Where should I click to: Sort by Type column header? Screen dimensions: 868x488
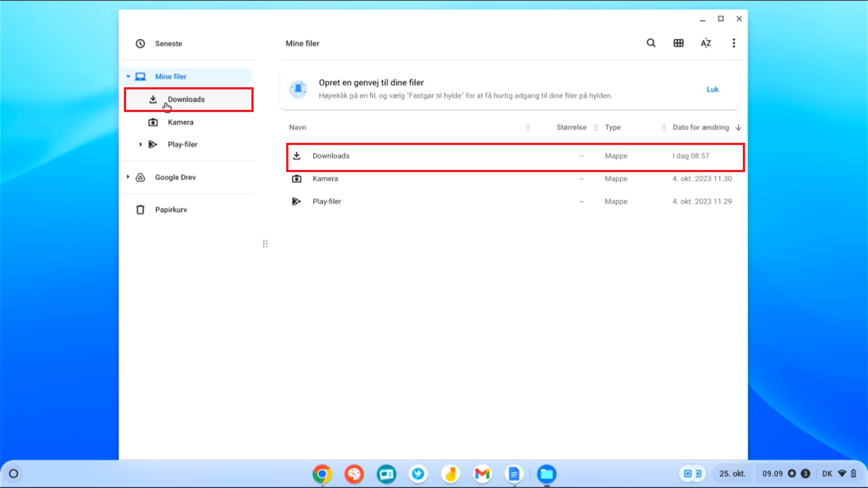tap(613, 127)
